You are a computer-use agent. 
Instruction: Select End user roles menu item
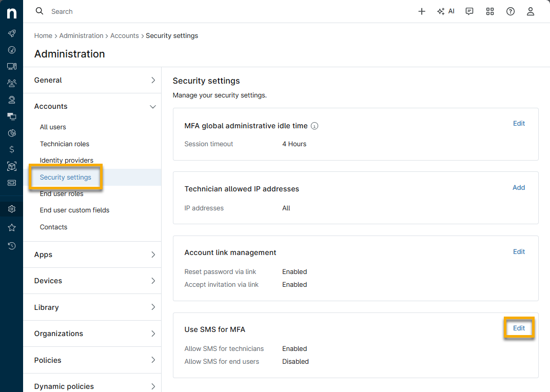point(62,194)
